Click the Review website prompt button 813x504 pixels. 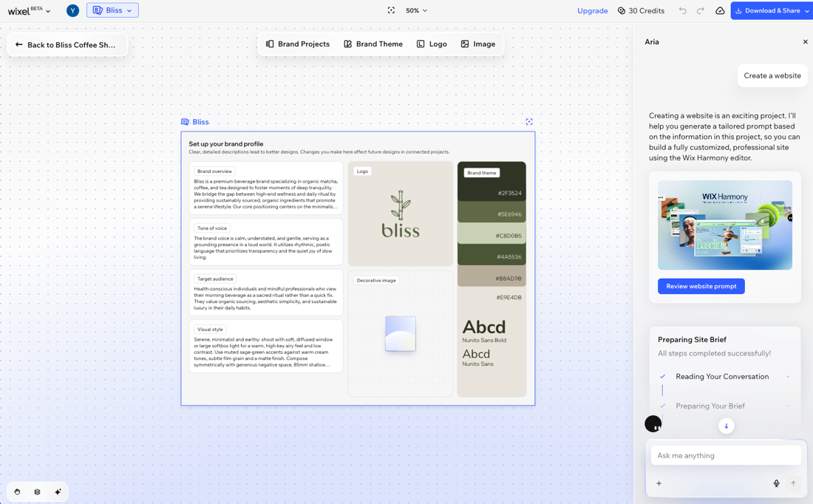tap(701, 286)
